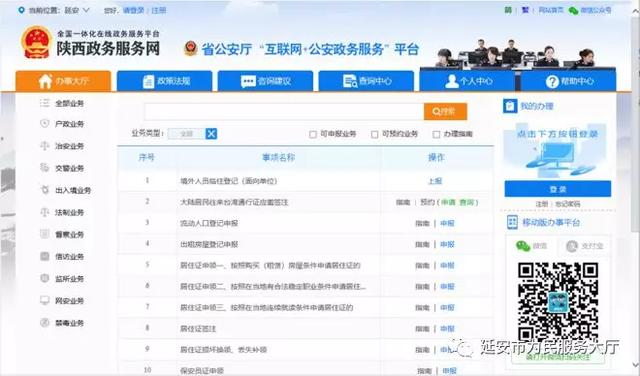The image size is (640, 376).
Task: Go to the 查询中心 tab
Action: (366, 81)
